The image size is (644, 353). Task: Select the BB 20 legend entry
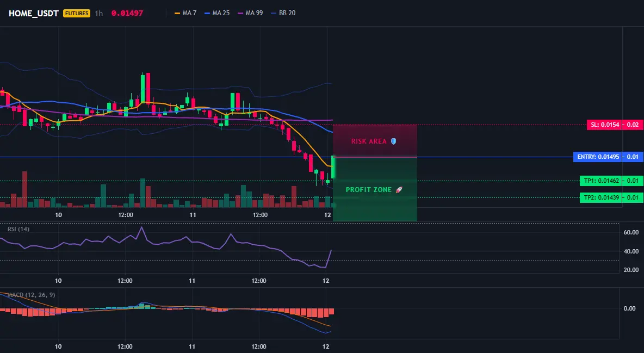[283, 13]
